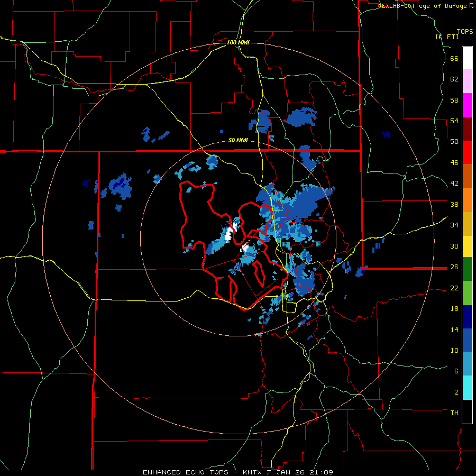This screenshot has height=476, width=476.
Task: Click the "100 NMI" range ring label
Action: (x=238, y=42)
